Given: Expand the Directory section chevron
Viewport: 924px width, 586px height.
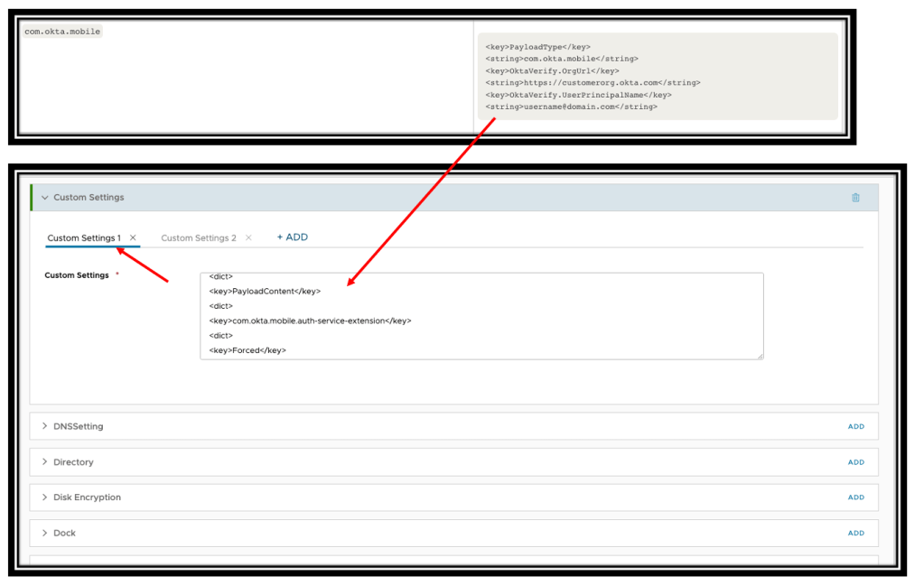Looking at the screenshot, I should coord(45,462).
